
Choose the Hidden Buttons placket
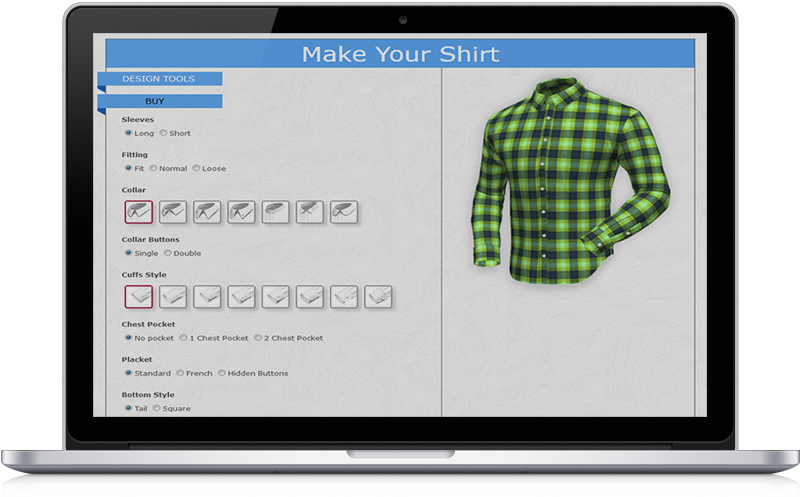point(222,372)
